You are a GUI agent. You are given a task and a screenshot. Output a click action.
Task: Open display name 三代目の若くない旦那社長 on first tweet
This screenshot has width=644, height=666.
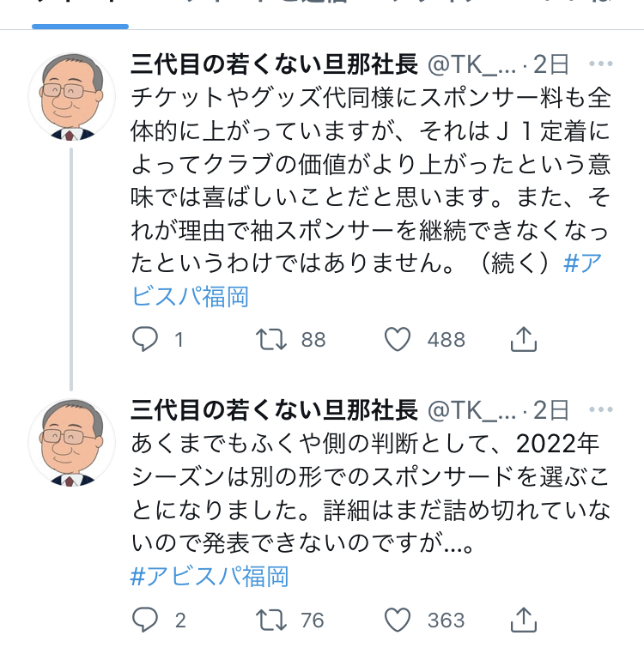pos(274,64)
